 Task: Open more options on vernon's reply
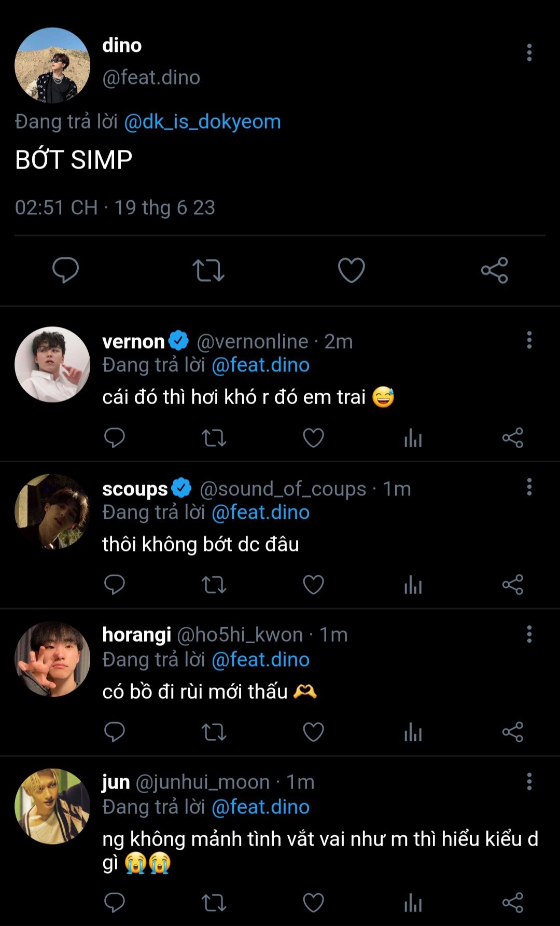pyautogui.click(x=529, y=340)
